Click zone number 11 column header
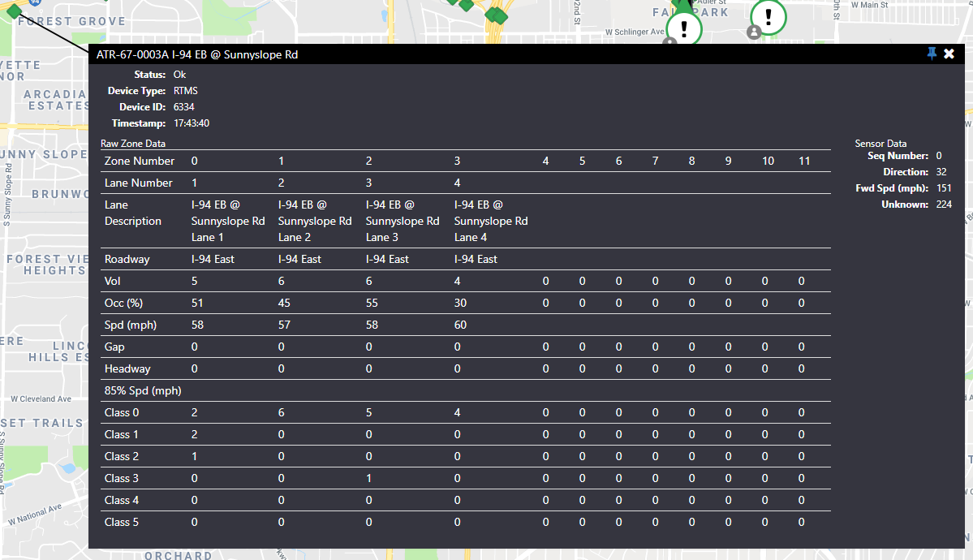 tap(804, 161)
